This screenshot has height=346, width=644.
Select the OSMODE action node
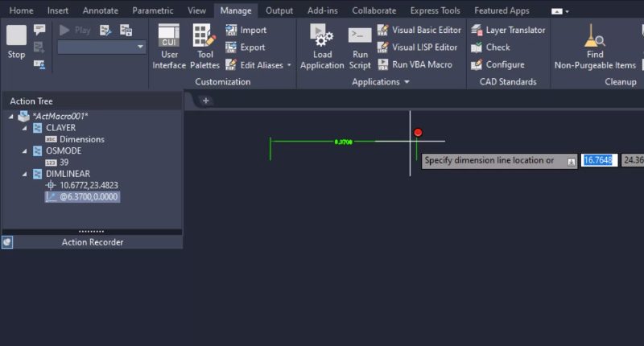coord(64,150)
